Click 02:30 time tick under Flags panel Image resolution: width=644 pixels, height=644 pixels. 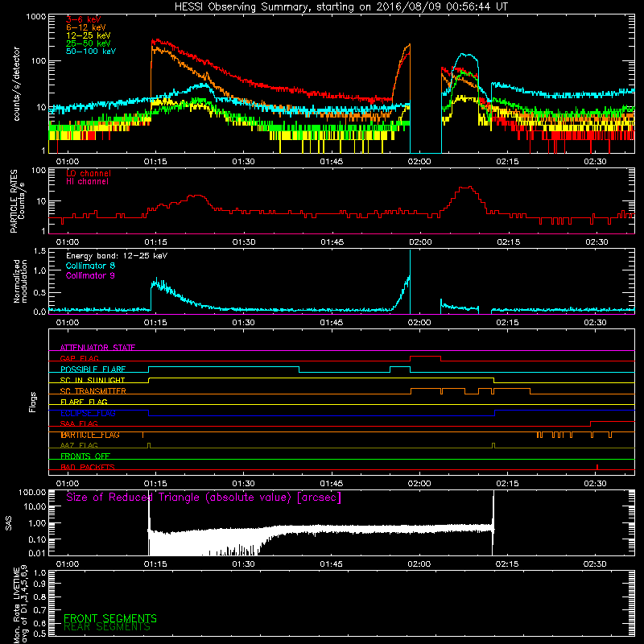coord(595,484)
